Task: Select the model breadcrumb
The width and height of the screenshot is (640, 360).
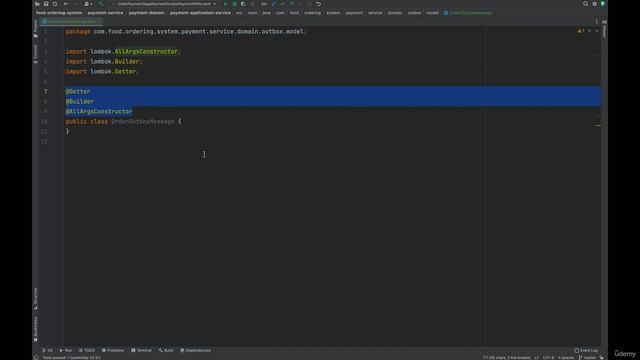Action: [432, 13]
